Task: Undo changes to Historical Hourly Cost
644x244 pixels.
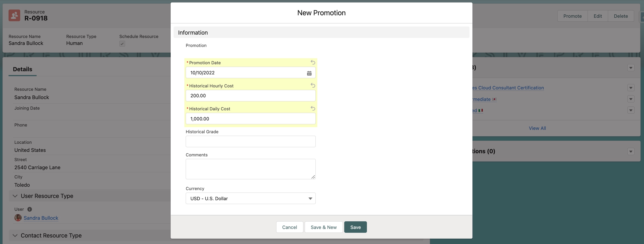Action: [x=313, y=85]
